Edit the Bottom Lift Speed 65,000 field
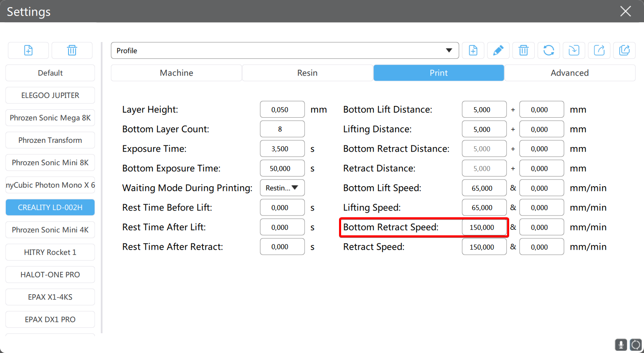This screenshot has width=644, height=353. pos(484,188)
